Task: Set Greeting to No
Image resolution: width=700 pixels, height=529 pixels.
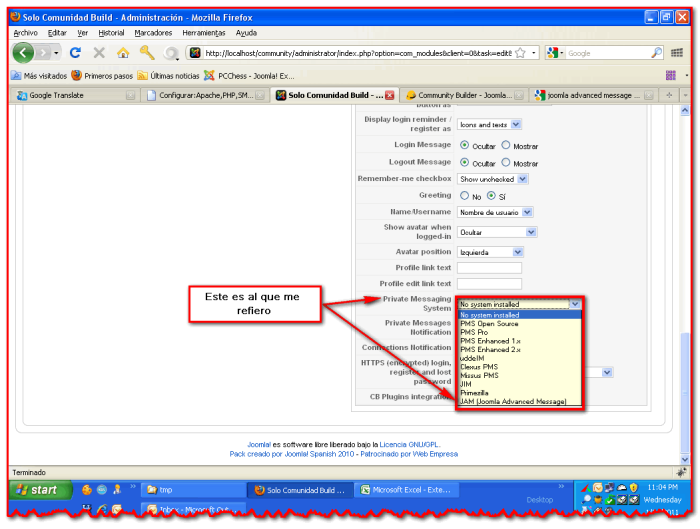Action: point(464,196)
